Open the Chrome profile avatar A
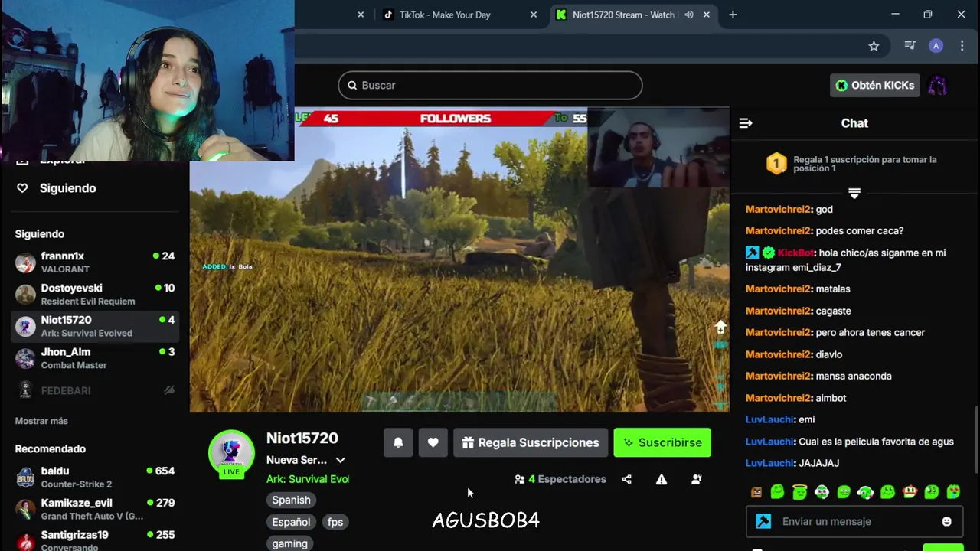The height and width of the screenshot is (551, 980). (x=936, y=46)
